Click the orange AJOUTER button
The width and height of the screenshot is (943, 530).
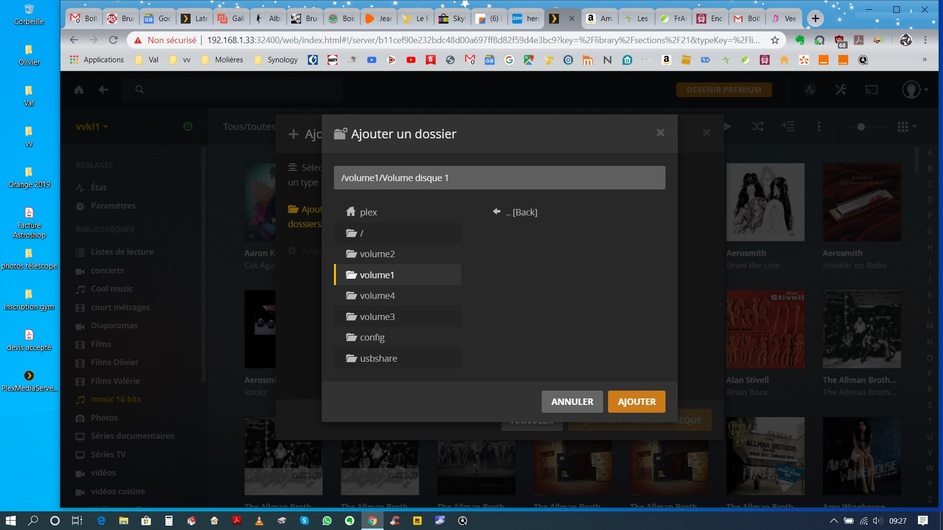click(636, 401)
